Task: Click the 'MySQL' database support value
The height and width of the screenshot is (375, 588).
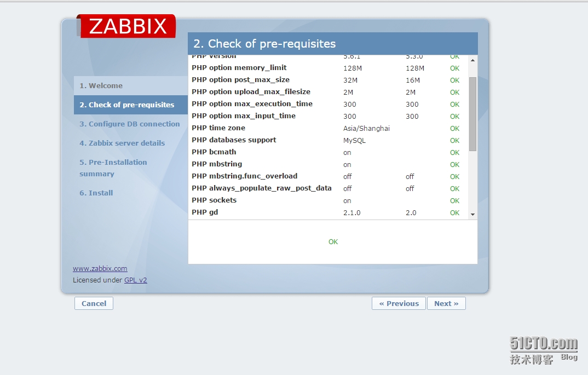Action: [354, 140]
